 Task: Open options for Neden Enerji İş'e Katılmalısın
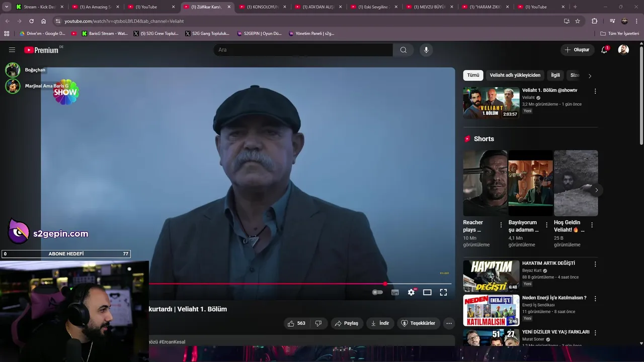pos(595,299)
